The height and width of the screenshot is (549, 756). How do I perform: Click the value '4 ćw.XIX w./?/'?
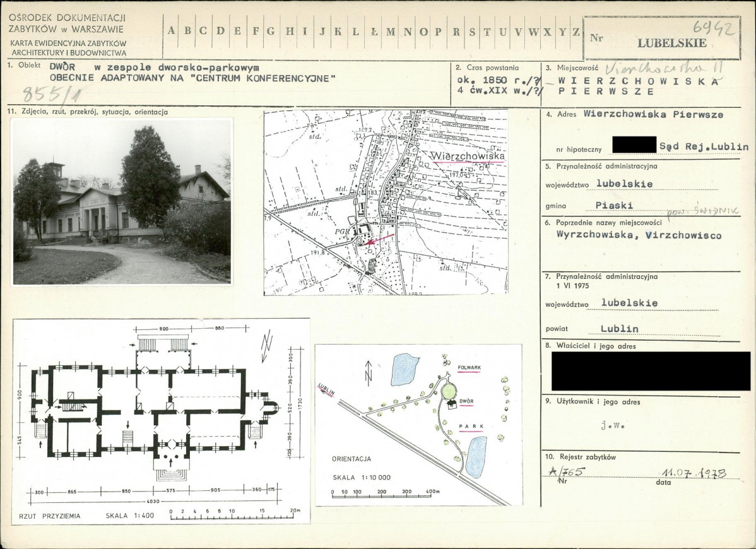pyautogui.click(x=500, y=90)
